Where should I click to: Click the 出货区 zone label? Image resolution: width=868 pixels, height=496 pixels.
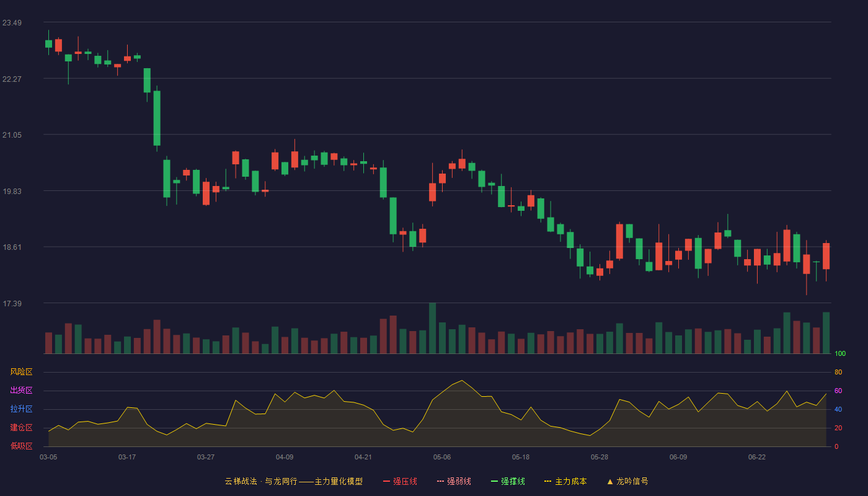pos(21,391)
